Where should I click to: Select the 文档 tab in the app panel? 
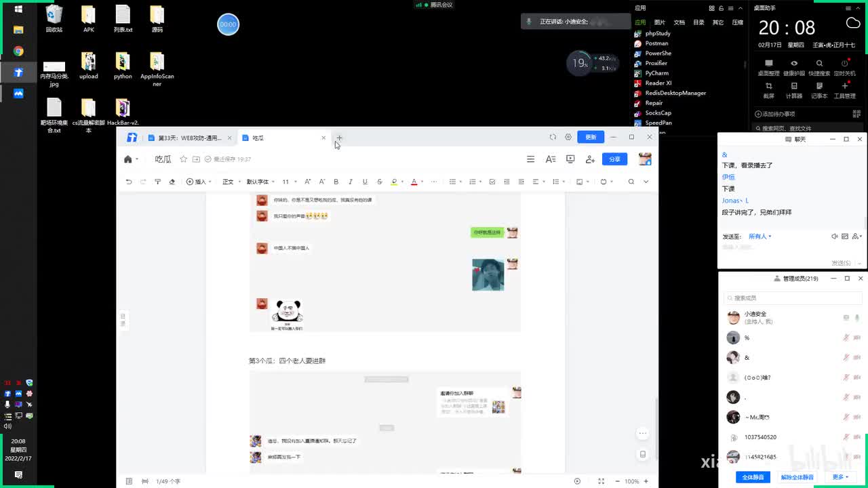[x=679, y=22]
